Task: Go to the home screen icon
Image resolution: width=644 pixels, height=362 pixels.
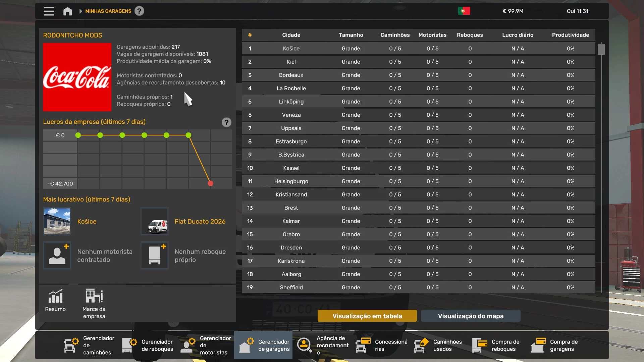Action: [67, 11]
